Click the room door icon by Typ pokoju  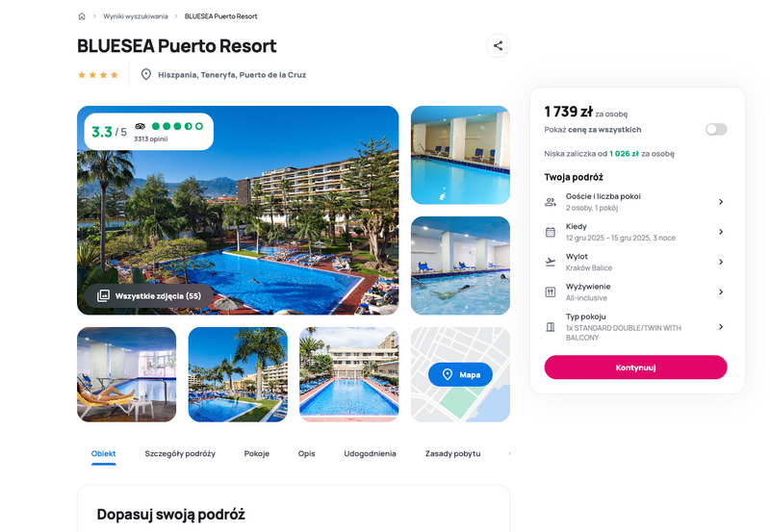pyautogui.click(x=551, y=327)
